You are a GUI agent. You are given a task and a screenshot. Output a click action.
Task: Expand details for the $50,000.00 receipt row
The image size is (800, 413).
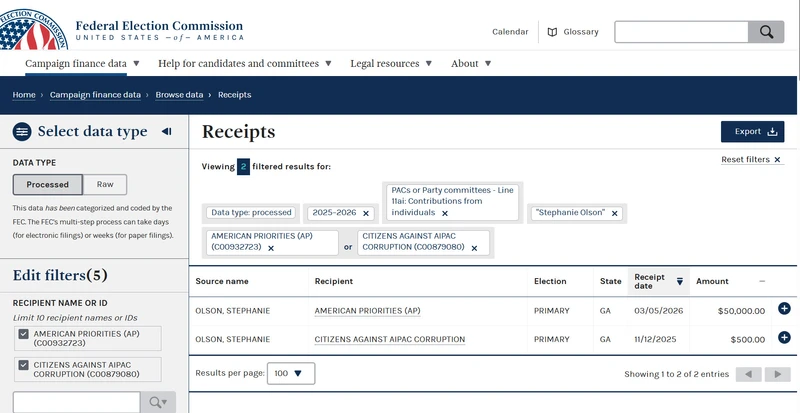click(x=784, y=308)
